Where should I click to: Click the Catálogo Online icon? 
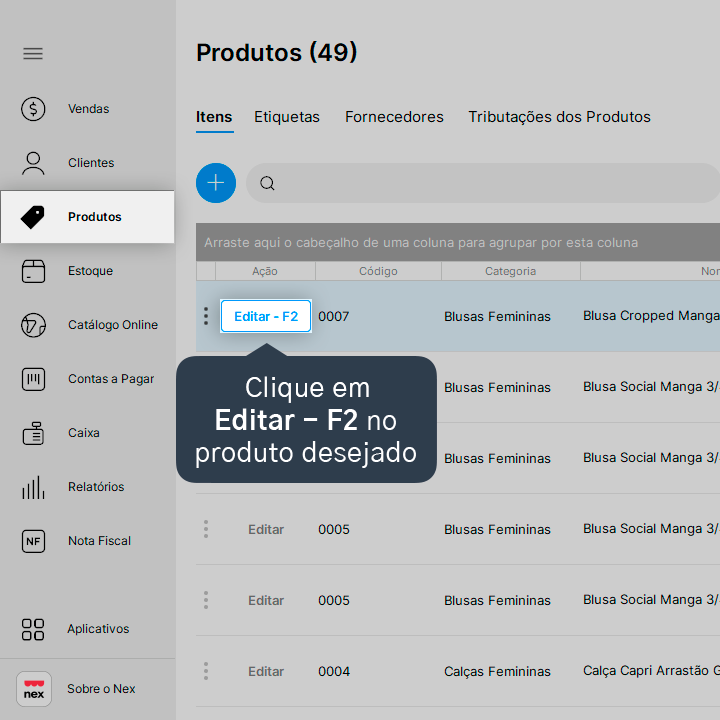tap(33, 325)
